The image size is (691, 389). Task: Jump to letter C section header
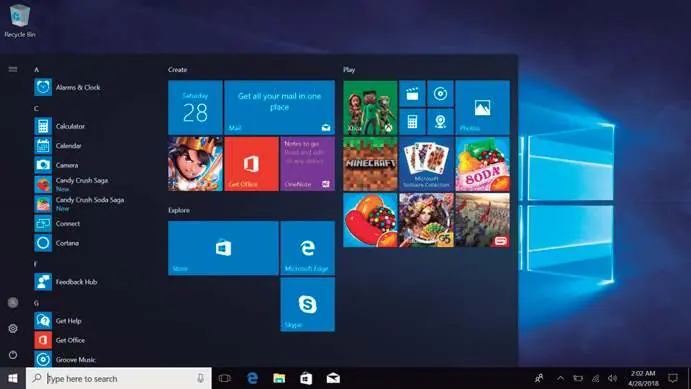(37, 108)
